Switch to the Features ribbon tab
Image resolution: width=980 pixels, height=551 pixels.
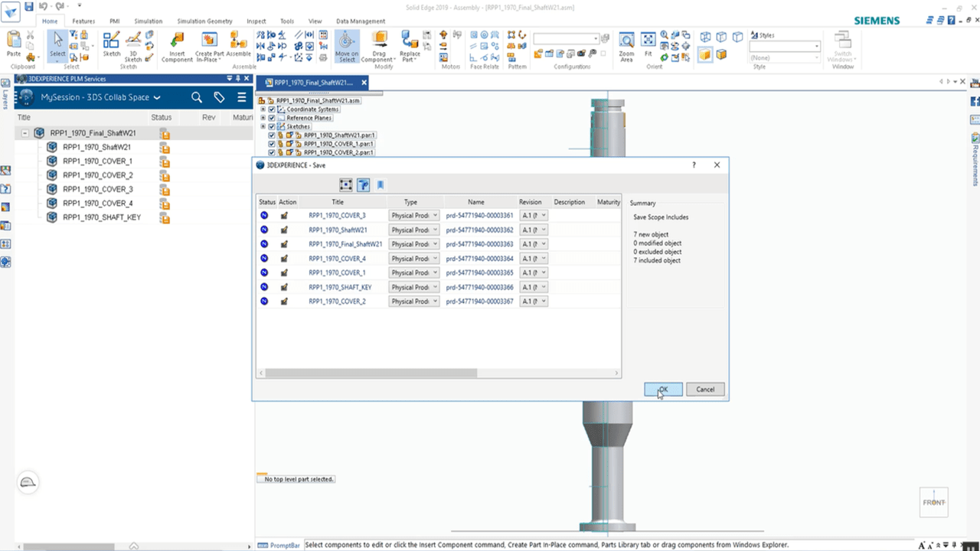pos(83,21)
